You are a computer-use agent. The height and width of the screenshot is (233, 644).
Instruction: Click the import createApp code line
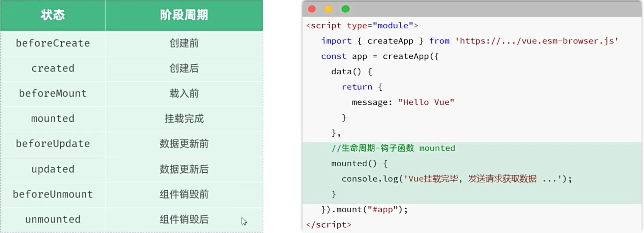point(470,41)
